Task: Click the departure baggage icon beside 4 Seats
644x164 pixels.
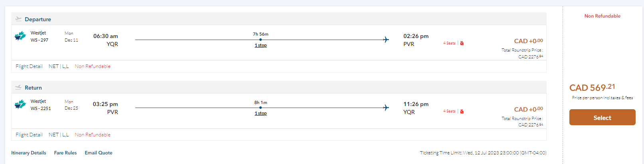Action: pos(462,43)
